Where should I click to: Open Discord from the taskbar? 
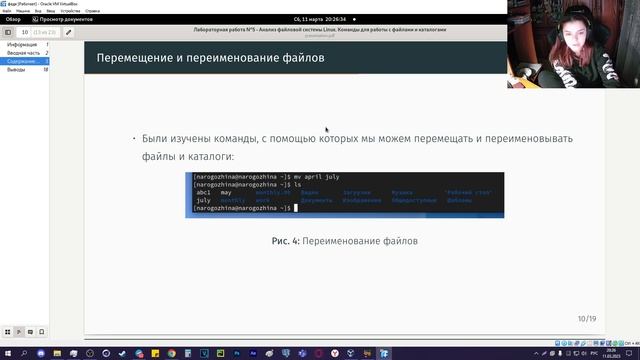point(41,353)
